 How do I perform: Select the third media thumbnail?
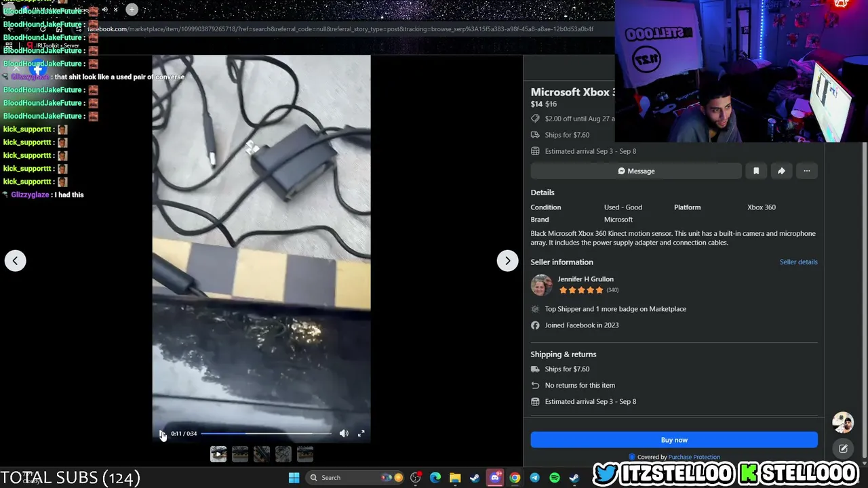(x=262, y=454)
